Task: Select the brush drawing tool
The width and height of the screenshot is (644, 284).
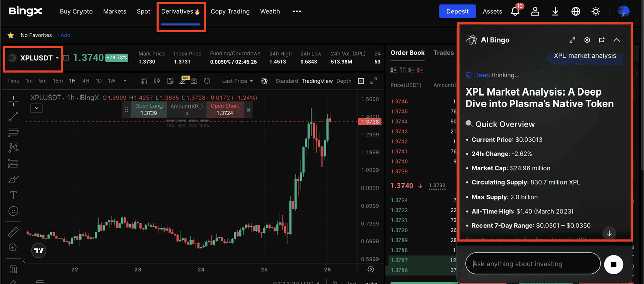Action: pos(13,179)
